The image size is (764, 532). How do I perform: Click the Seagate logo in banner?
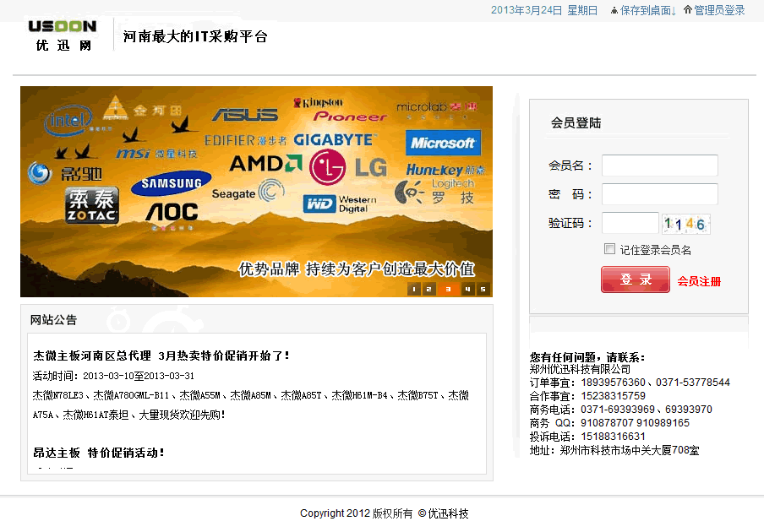pos(248,192)
